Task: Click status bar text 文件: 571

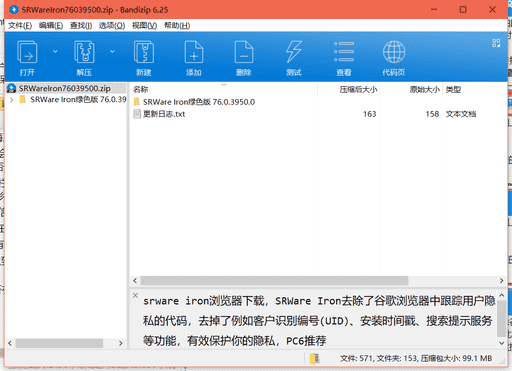Action: click(x=356, y=358)
